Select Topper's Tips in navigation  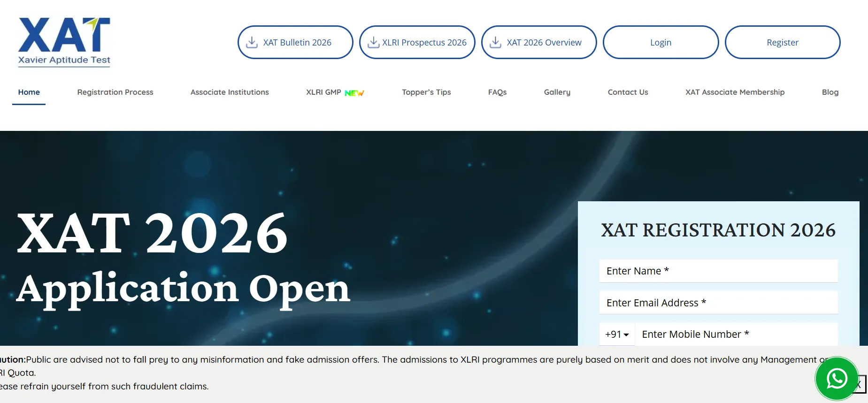[x=426, y=92]
